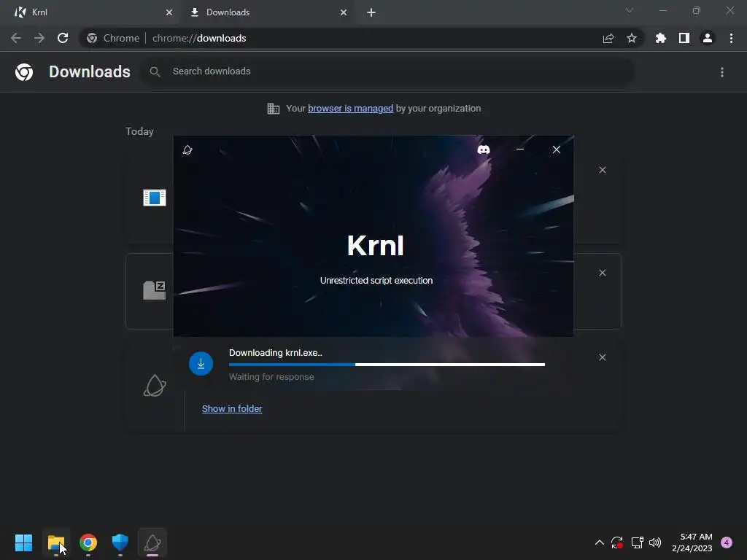This screenshot has height=560, width=747.
Task: Open the notification badge showing 4
Action: pos(727,542)
